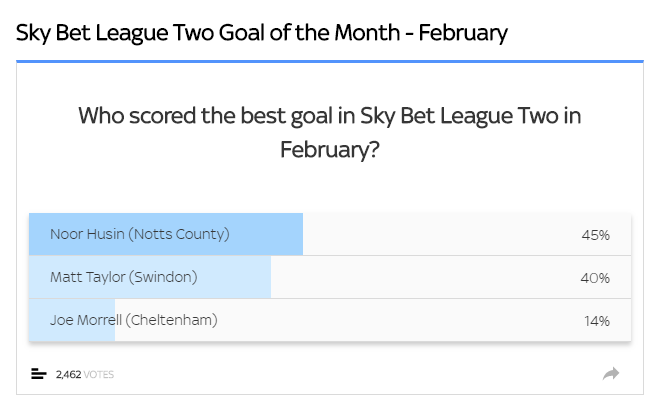Click the 40% result figure
The height and width of the screenshot is (412, 654).
595,278
